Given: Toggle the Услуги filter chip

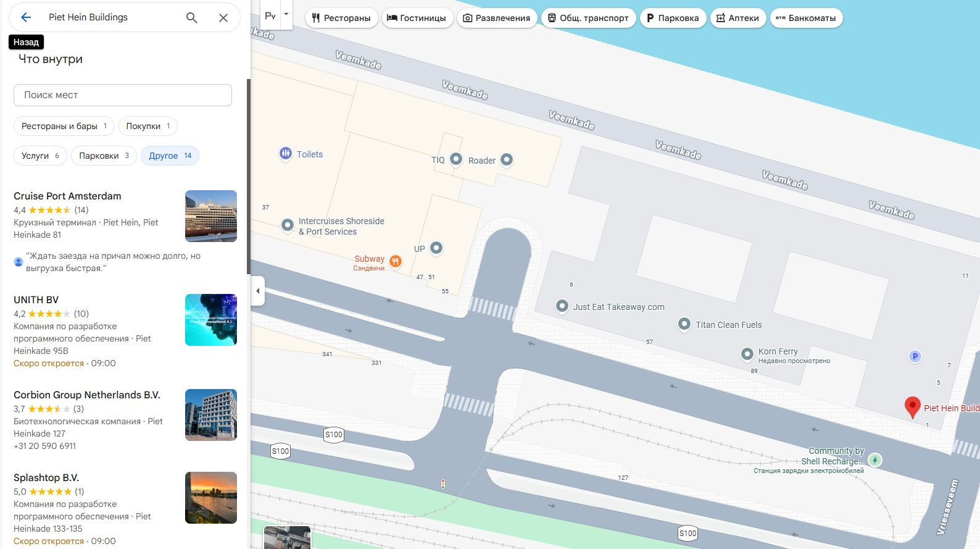Looking at the screenshot, I should (40, 156).
